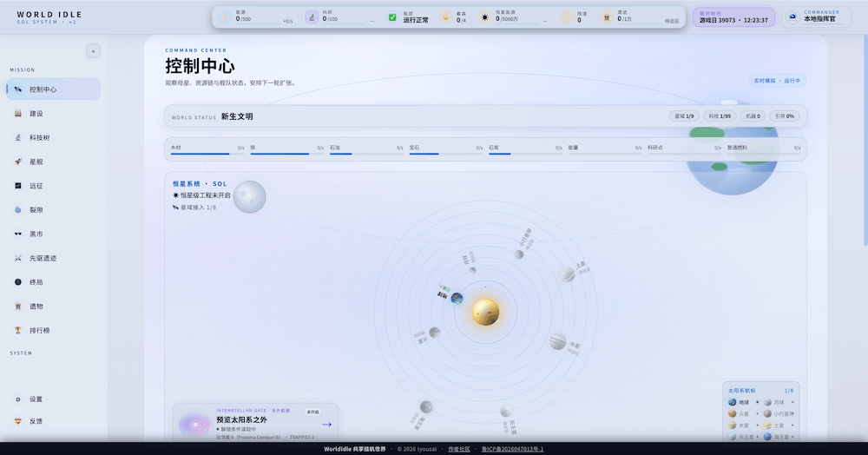Viewport: 868px width, 455px height.
Task: Open the ICP备 registration footer link
Action: (513, 449)
